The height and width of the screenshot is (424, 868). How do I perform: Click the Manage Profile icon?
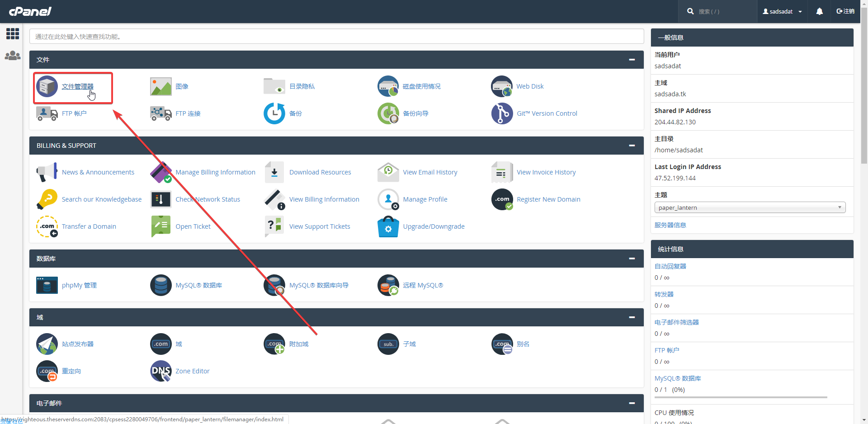(x=388, y=199)
